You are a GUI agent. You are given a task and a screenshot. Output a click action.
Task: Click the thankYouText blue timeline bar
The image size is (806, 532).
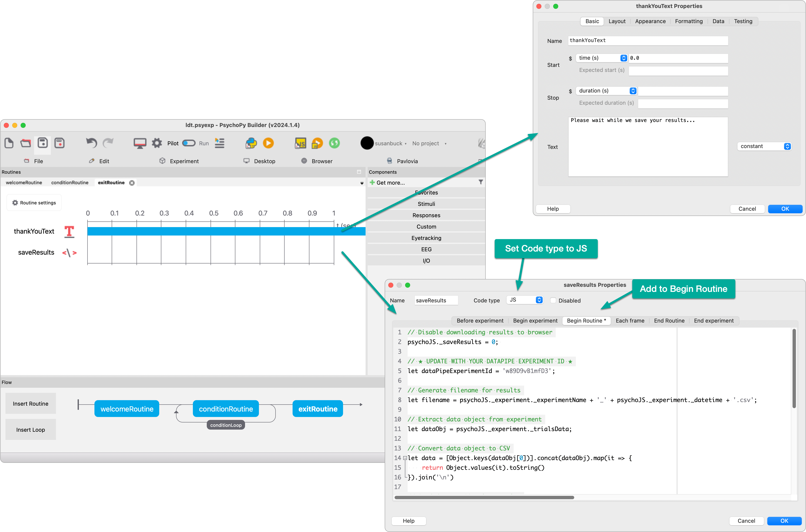226,231
